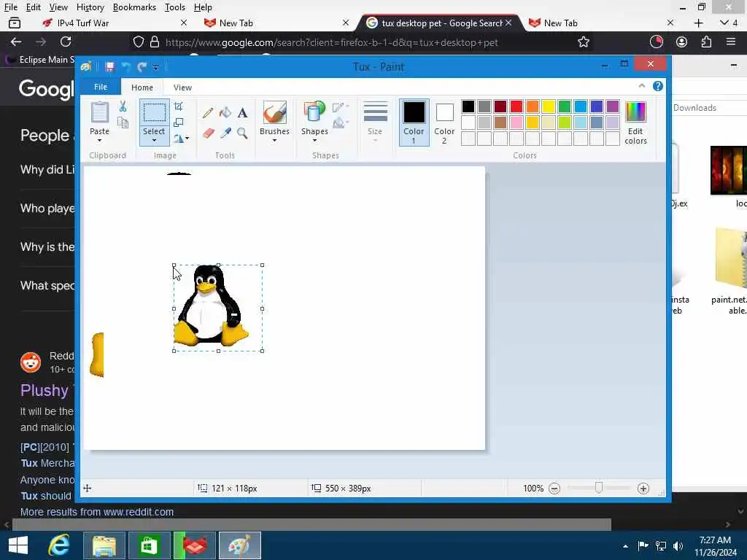Pick the green color swatch
This screenshot has height=560, width=747.
565,106
